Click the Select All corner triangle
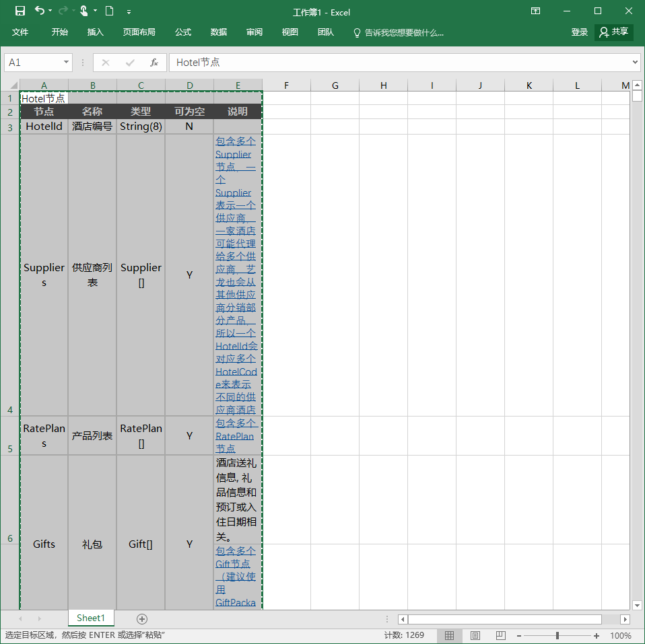 tap(13, 85)
